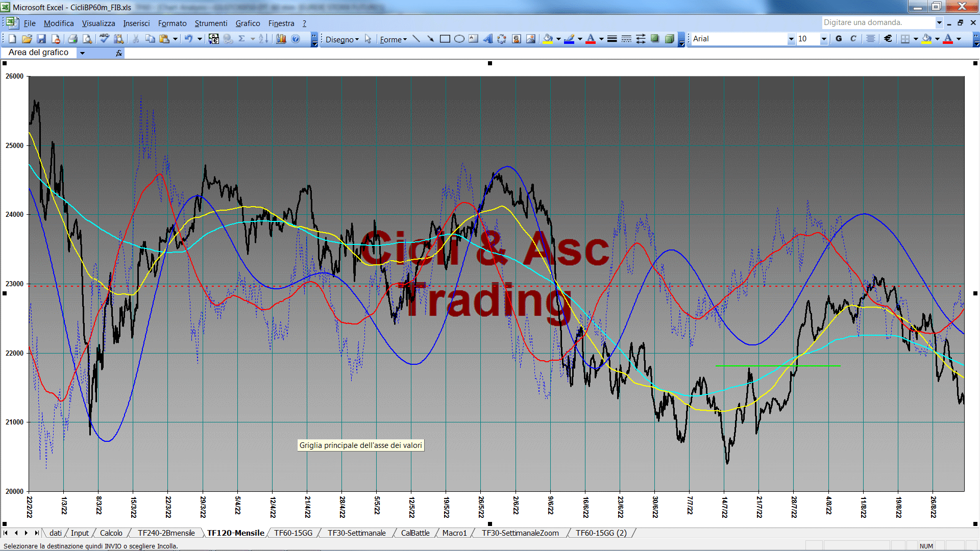The image size is (980, 551).
Task: Switch to Macro1 sheet tab
Action: pyautogui.click(x=454, y=533)
